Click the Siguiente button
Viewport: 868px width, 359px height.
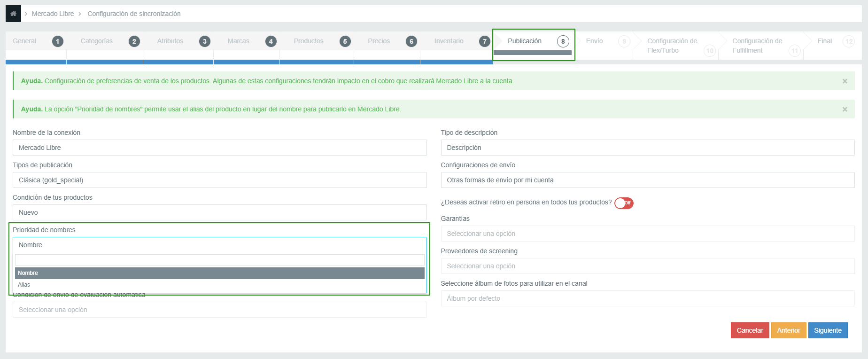coord(828,330)
